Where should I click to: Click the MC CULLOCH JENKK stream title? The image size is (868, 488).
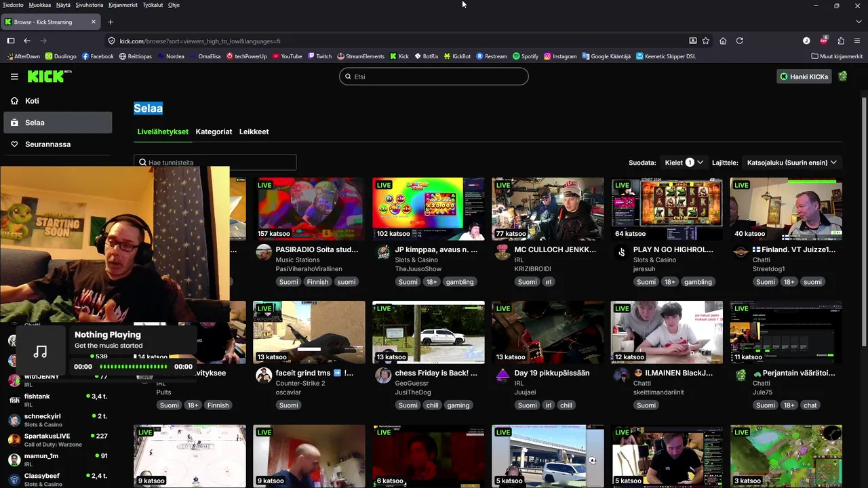[x=555, y=249]
